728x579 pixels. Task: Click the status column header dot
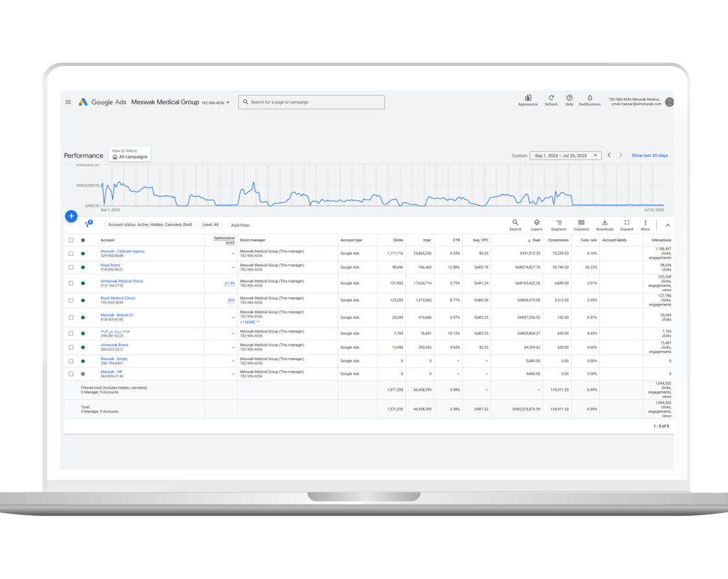coord(83,240)
